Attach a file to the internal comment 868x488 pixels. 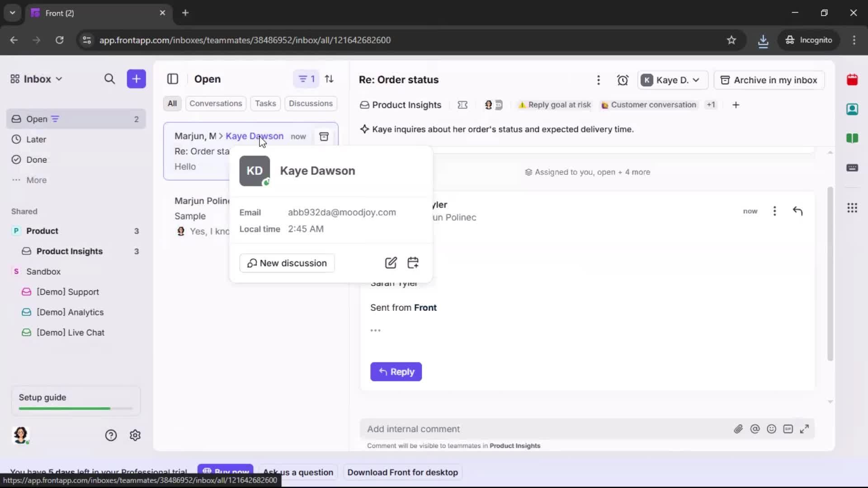click(x=738, y=429)
